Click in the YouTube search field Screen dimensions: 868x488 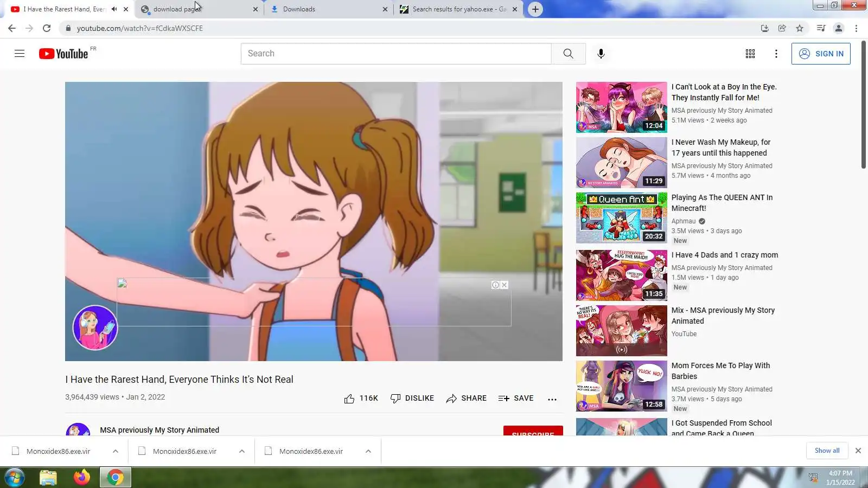(x=396, y=54)
